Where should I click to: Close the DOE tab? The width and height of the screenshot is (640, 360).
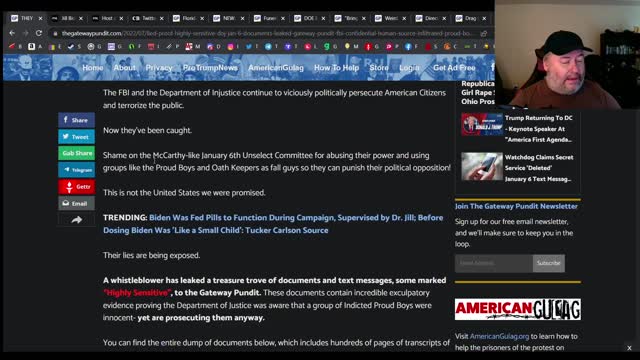pyautogui.click(x=323, y=18)
